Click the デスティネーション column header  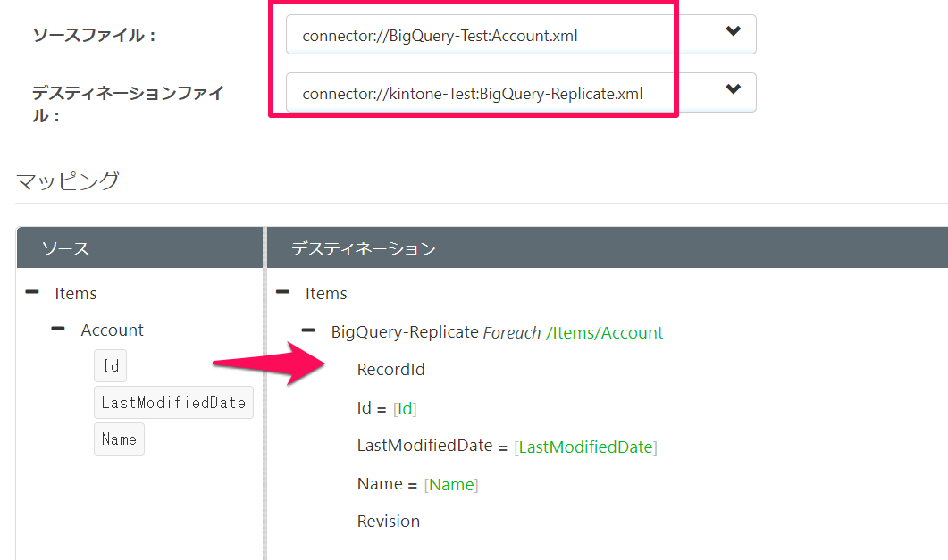click(x=607, y=247)
